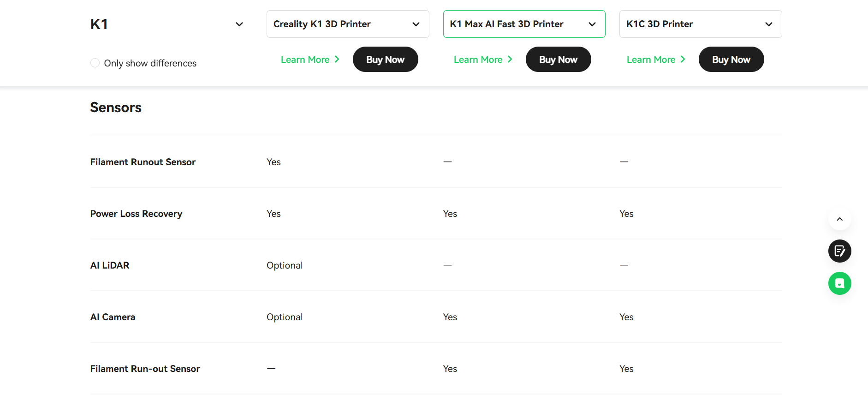Learn More about K1 Max printer

pos(478,60)
